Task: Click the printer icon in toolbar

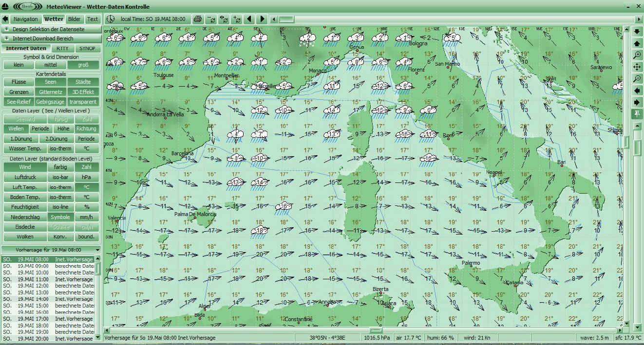Action: coord(198,19)
